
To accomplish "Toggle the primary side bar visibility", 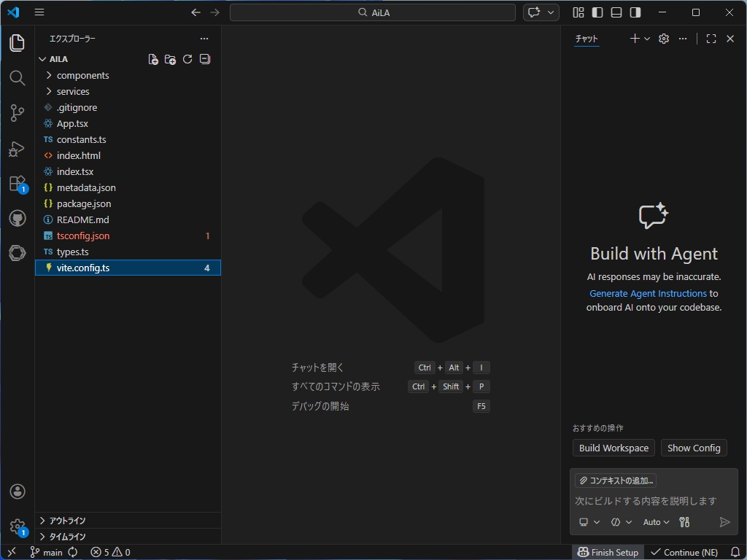I will [x=596, y=12].
